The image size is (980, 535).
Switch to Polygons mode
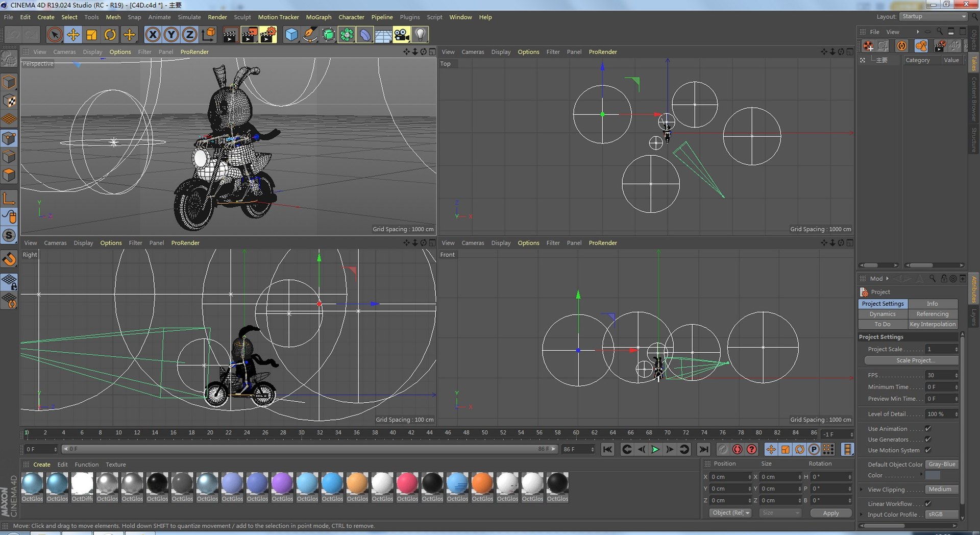pyautogui.click(x=9, y=175)
